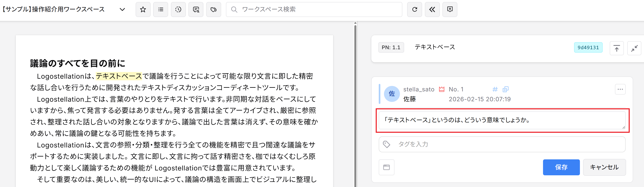Viewport: 644px width, 187px height.
Task: Click the No. 1 comment number
Action: [456, 89]
